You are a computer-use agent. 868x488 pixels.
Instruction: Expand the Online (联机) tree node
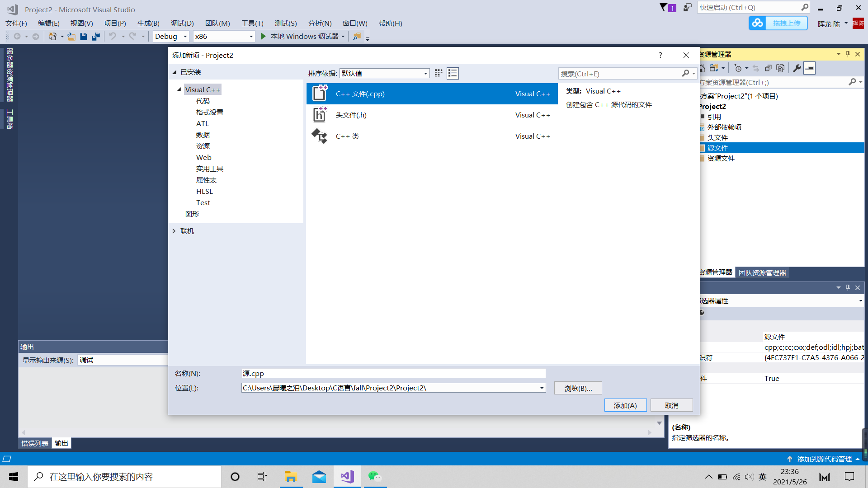[174, 231]
